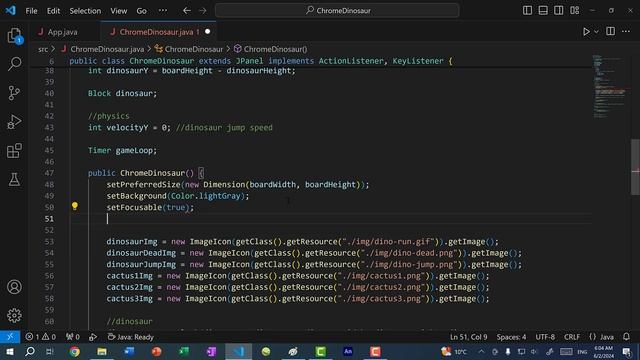This screenshot has width=640, height=360.
Task: Click the ChromeDinosaur command center search box
Action: pos(337,11)
